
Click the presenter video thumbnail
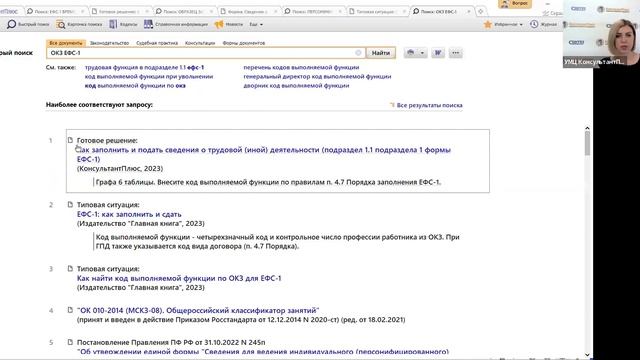point(601,33)
